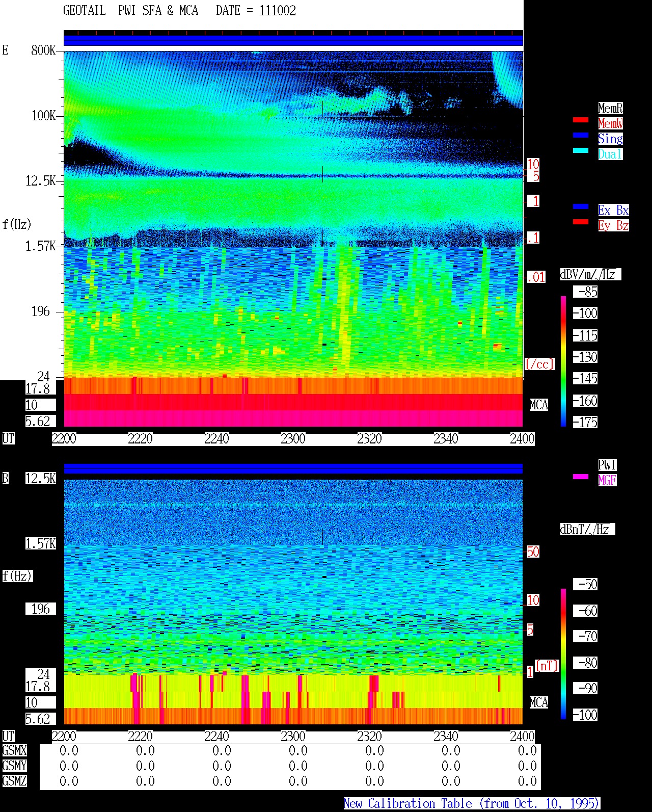Click the red MemW legend swatch
Image resolution: width=652 pixels, height=812 pixels.
pos(581,120)
